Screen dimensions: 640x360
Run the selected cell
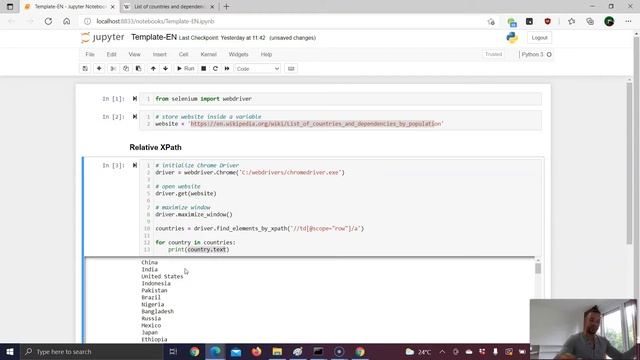pyautogui.click(x=186, y=69)
